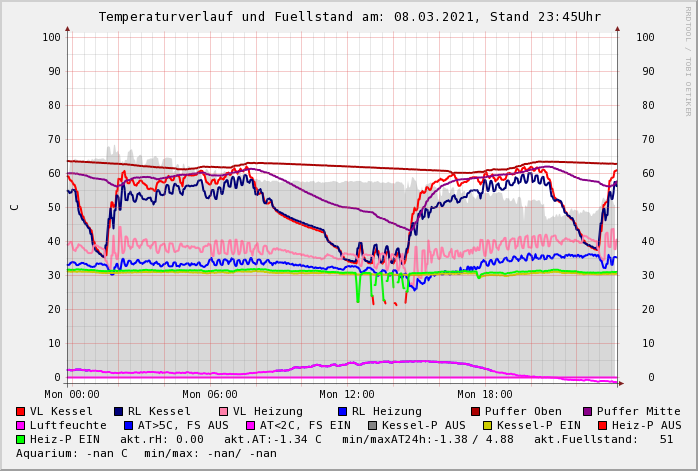This screenshot has height=471, width=698.
Task: Click the dark blue RL Kessel swatch
Action: click(x=118, y=411)
